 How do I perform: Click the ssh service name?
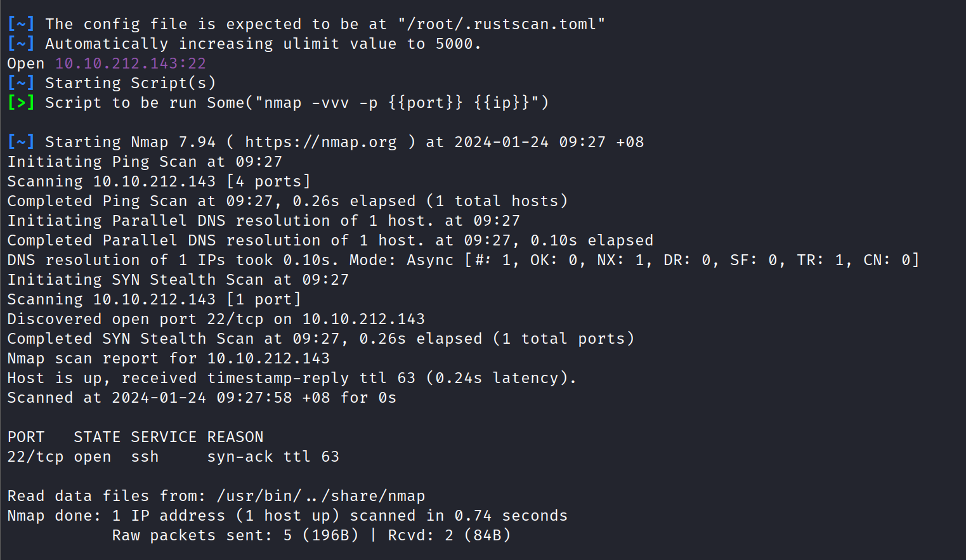coord(145,457)
